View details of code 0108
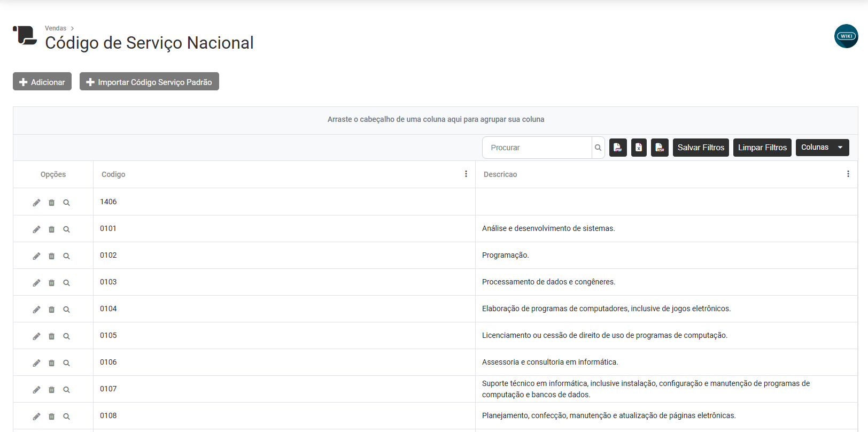 [x=66, y=416]
